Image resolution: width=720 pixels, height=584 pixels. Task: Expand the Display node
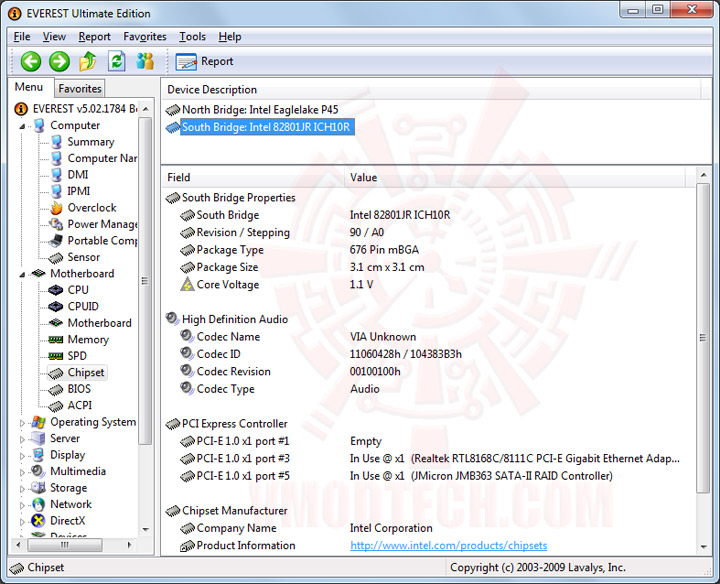click(x=22, y=455)
